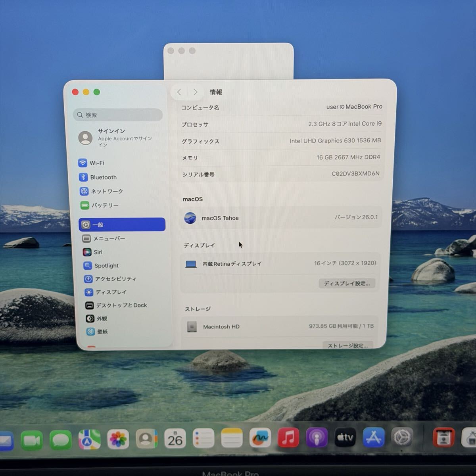
Task: Go back with the left chevron
Action: pyautogui.click(x=179, y=92)
